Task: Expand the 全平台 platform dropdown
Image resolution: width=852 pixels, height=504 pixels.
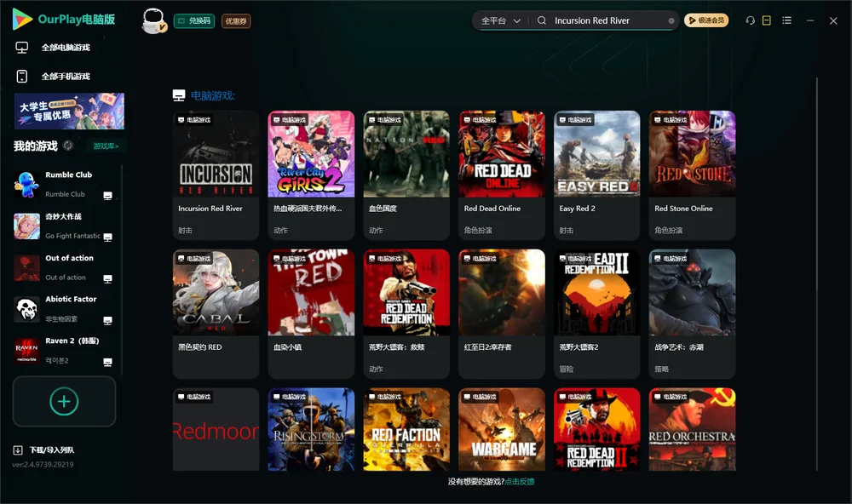Action: [x=500, y=20]
